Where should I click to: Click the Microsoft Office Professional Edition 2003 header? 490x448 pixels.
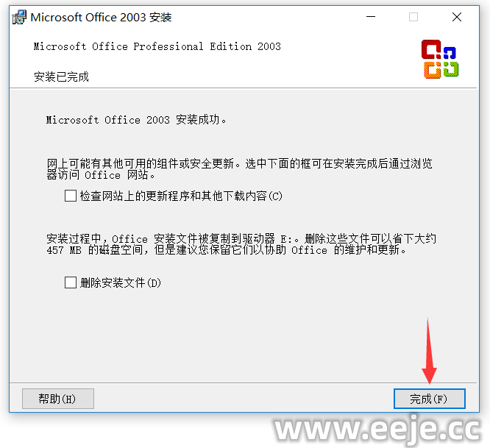pos(157,46)
